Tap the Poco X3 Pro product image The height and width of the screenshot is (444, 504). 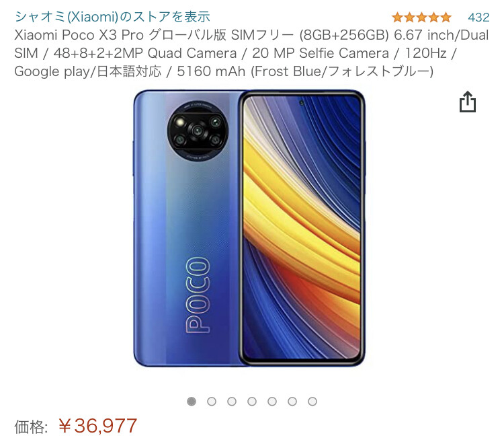(249, 228)
